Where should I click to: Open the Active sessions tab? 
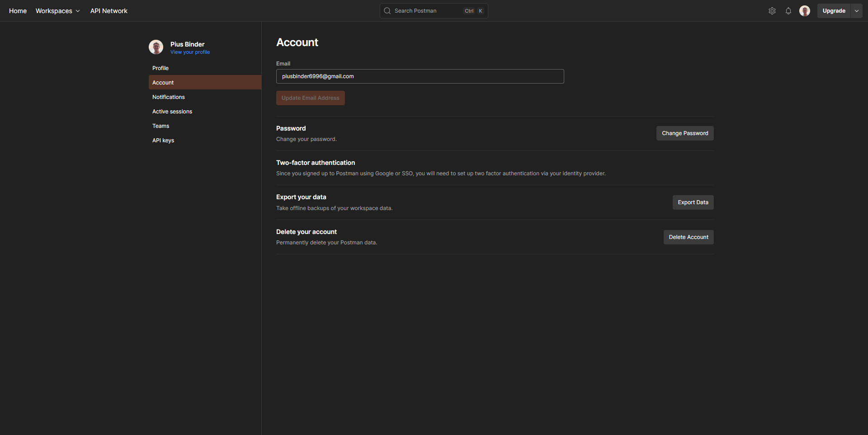[205, 112]
